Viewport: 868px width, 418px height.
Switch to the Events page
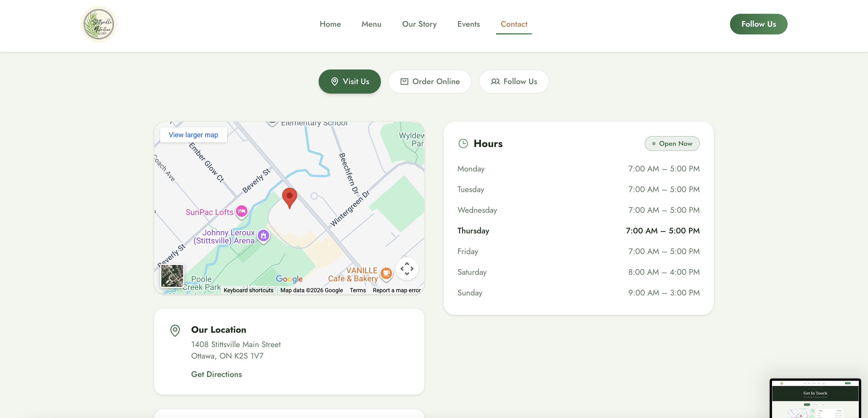tap(468, 24)
